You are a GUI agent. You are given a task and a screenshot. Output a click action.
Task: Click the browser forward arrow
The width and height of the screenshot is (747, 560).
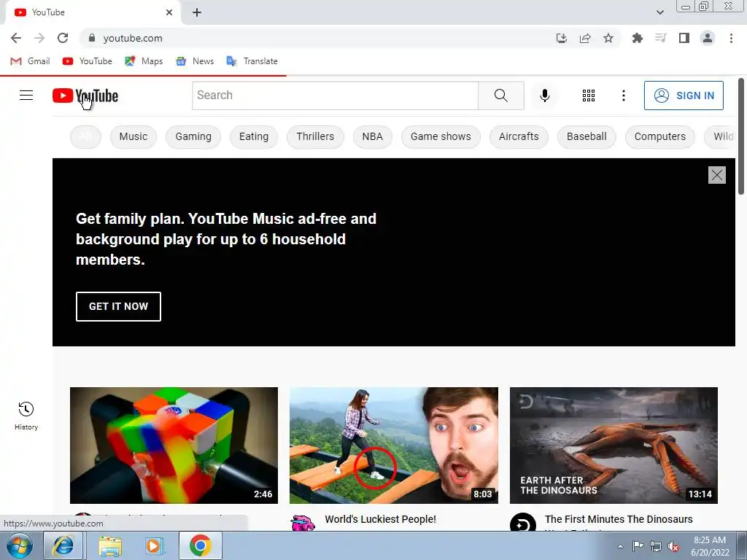pos(39,38)
